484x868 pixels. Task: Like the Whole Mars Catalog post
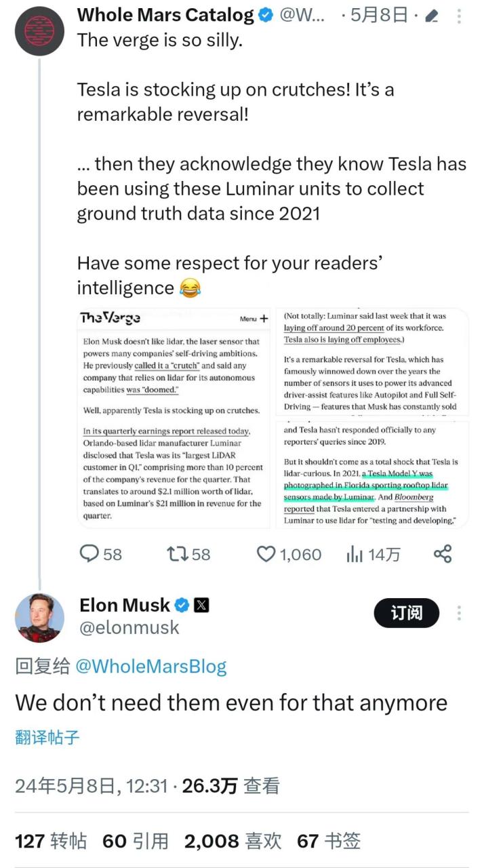point(266,554)
